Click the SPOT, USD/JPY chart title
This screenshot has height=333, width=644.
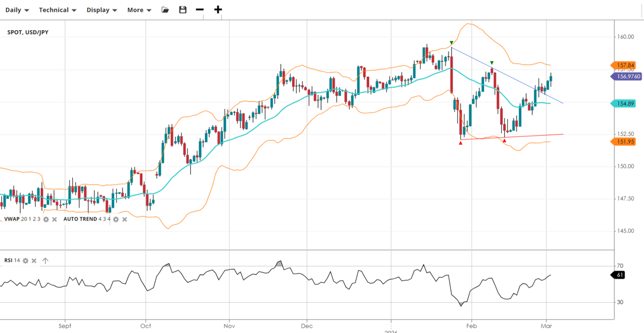point(28,32)
